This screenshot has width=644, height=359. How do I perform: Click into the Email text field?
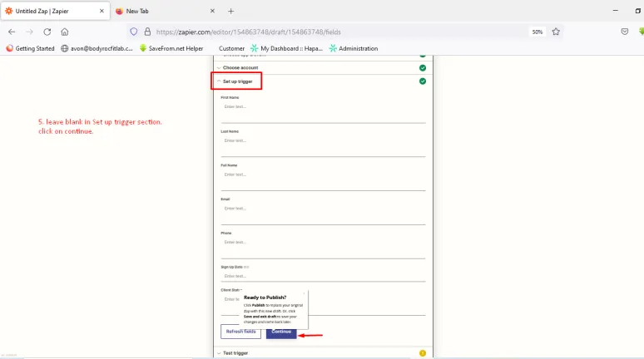coord(323,209)
